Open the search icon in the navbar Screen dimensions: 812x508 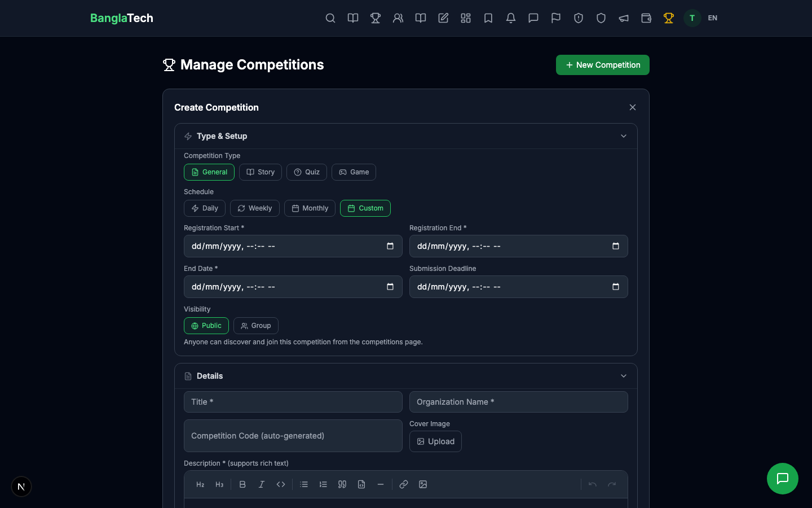click(330, 18)
